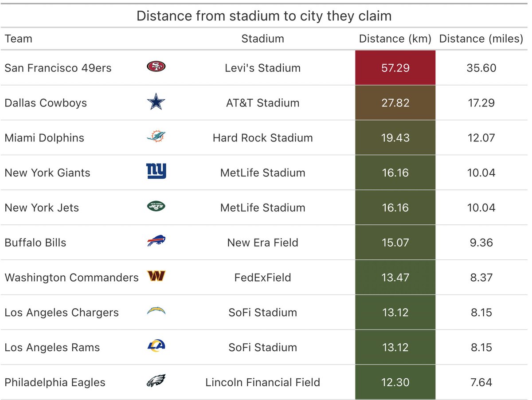Click the Dallas Cowboys star logo

click(x=156, y=102)
